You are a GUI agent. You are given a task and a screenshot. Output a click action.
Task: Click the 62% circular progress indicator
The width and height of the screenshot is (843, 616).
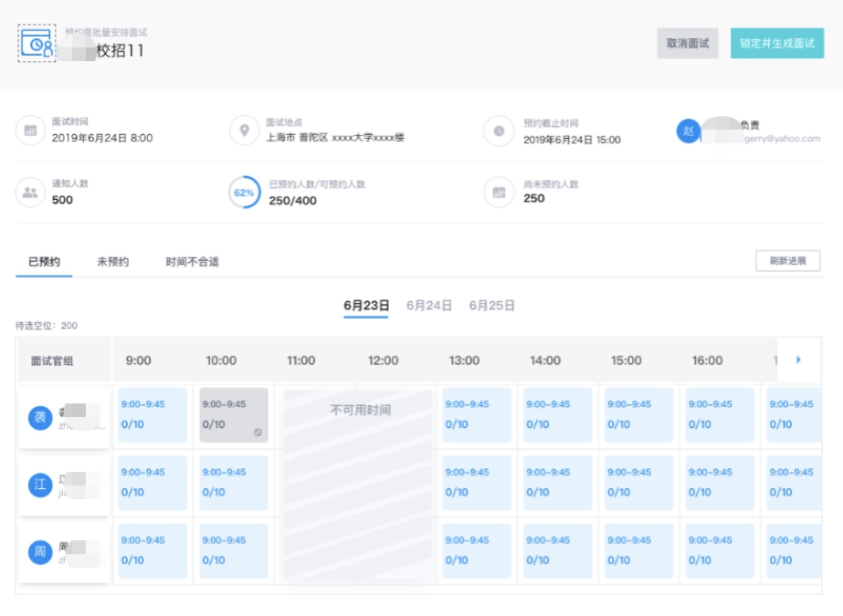pyautogui.click(x=244, y=193)
